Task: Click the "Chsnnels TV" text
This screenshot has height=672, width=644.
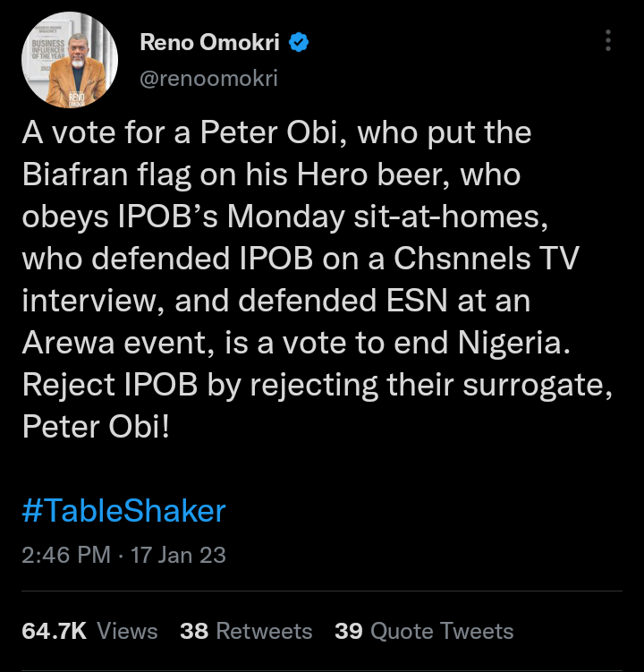Action: tap(495, 258)
